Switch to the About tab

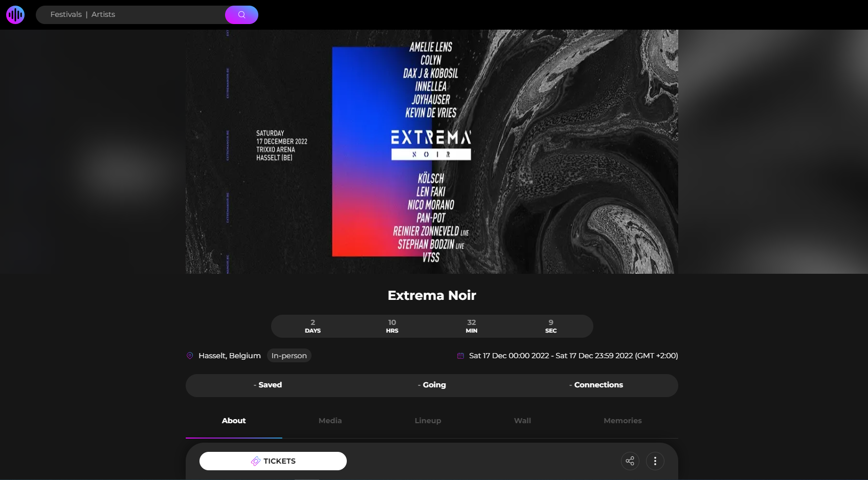(x=234, y=421)
